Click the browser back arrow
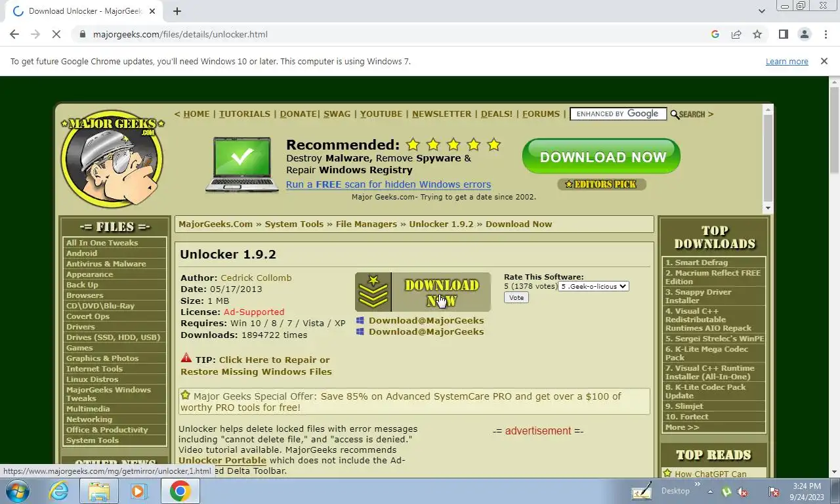The height and width of the screenshot is (504, 840). [14, 34]
